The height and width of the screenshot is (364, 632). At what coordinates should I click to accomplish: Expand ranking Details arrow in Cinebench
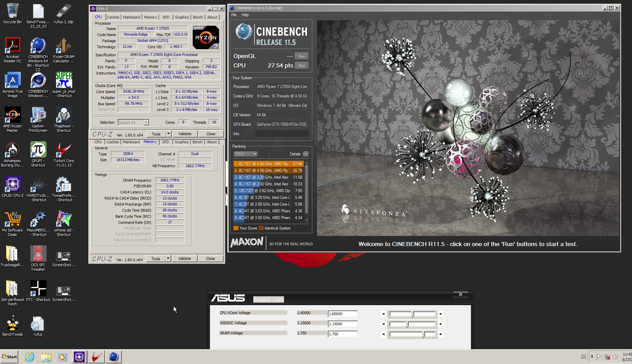click(x=306, y=154)
